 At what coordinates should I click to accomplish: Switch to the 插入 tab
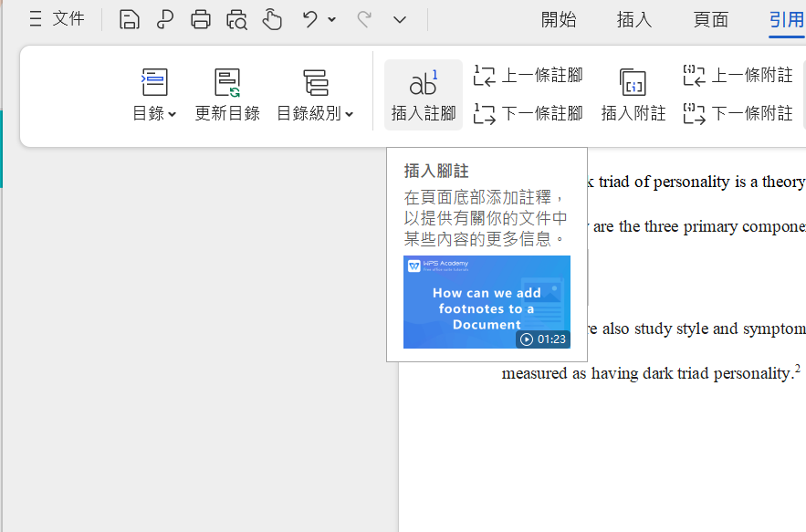(x=634, y=20)
